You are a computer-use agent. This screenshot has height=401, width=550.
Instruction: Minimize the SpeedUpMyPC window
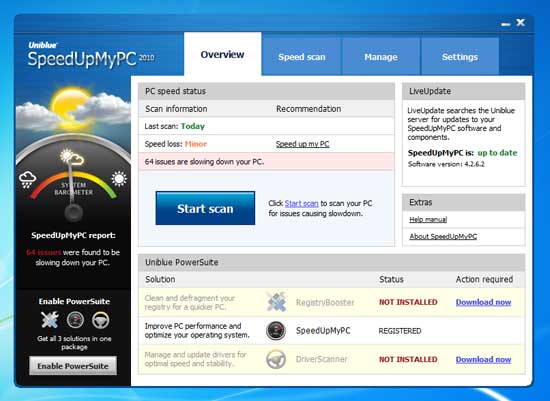pyautogui.click(x=505, y=24)
